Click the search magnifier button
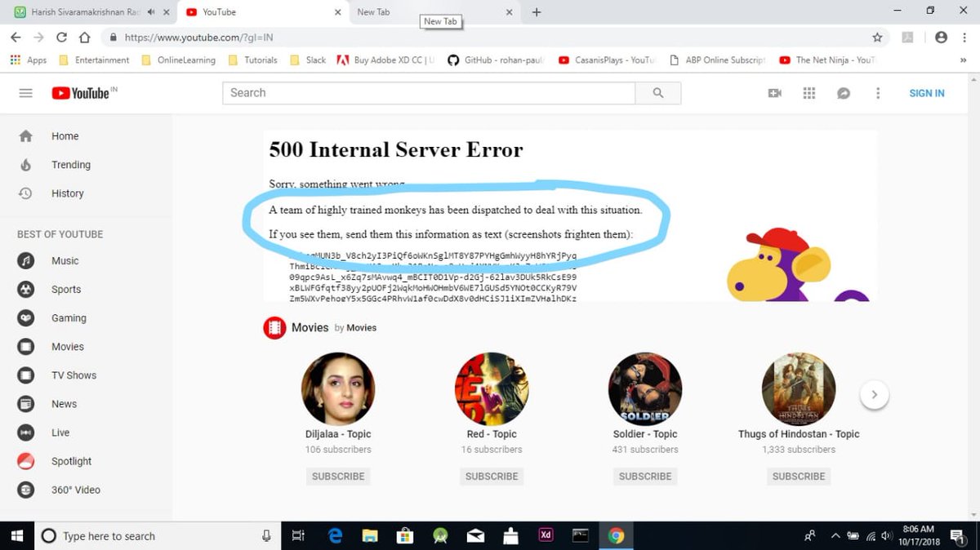 click(x=658, y=93)
